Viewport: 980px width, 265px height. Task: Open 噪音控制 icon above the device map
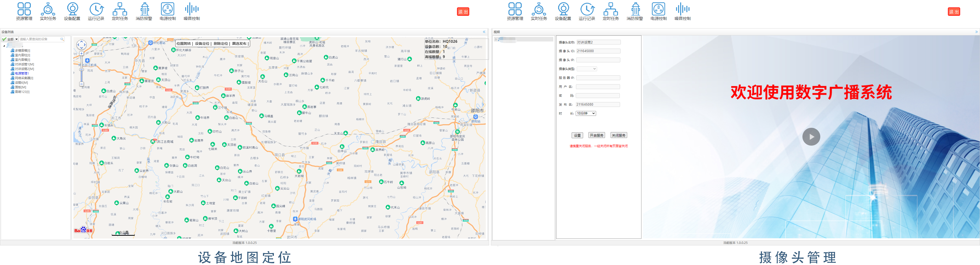tap(192, 11)
